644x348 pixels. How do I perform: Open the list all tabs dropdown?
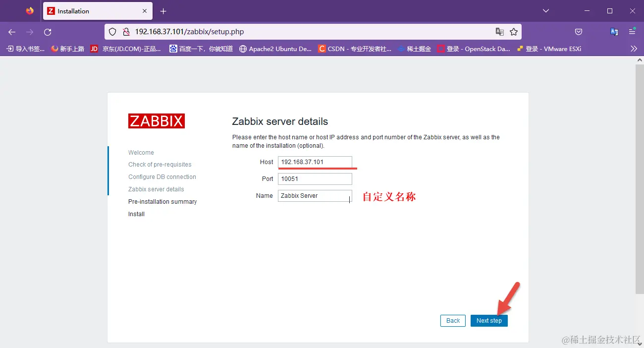point(545,11)
